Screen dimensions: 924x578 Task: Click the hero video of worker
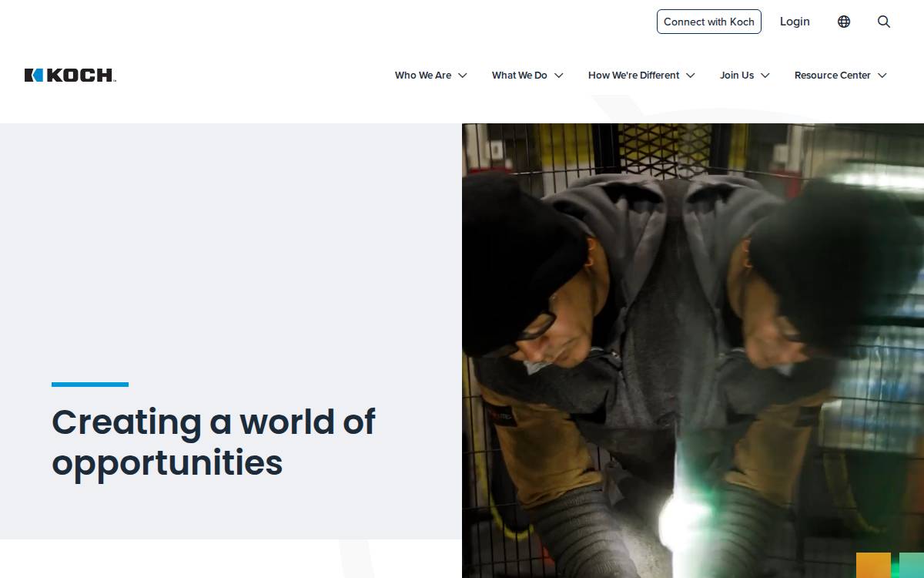693,351
